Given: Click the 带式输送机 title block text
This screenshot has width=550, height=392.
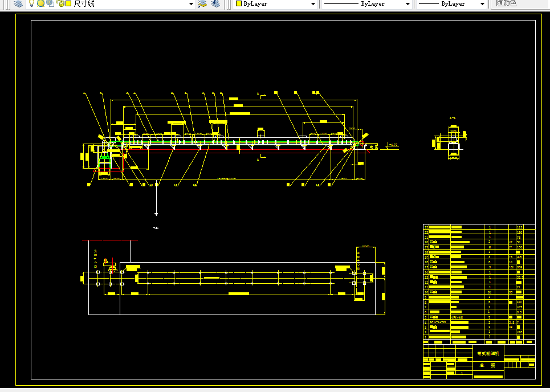Looking at the screenshot, I should coord(488,353).
